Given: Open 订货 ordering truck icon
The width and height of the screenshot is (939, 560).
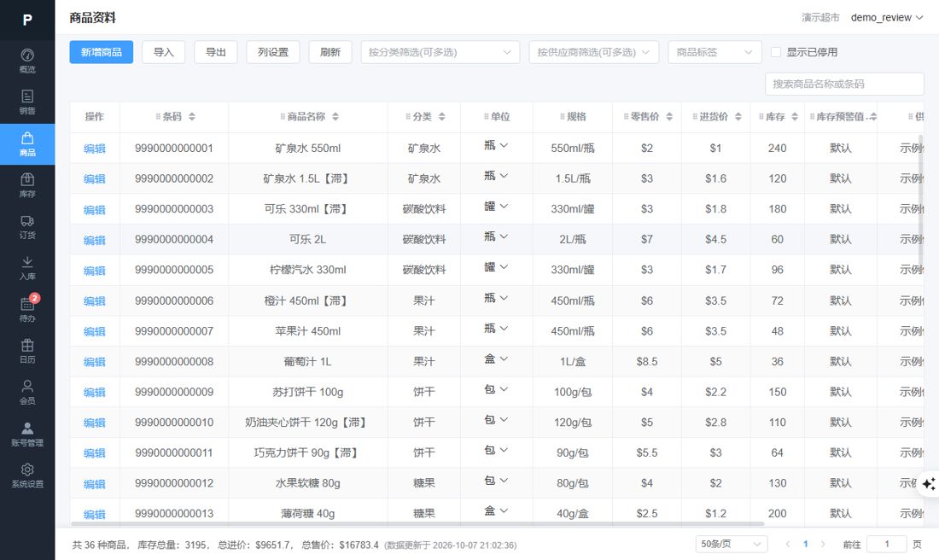Looking at the screenshot, I should tap(27, 227).
